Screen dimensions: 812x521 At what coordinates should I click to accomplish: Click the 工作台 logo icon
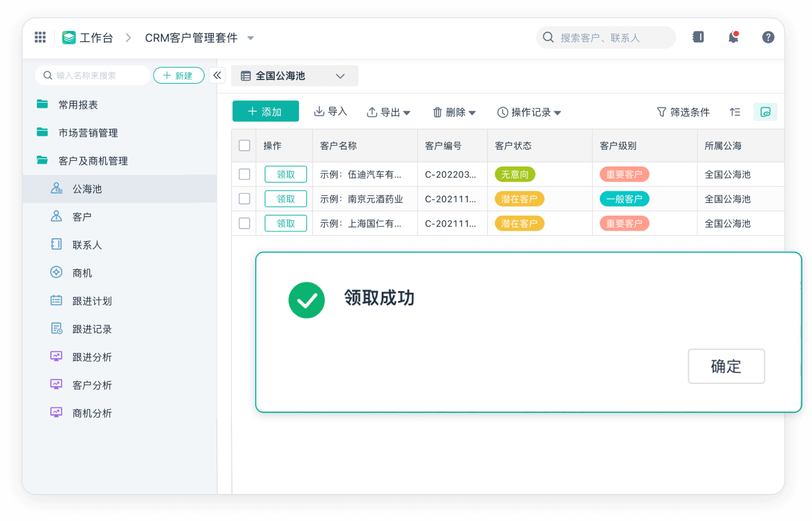(69, 37)
